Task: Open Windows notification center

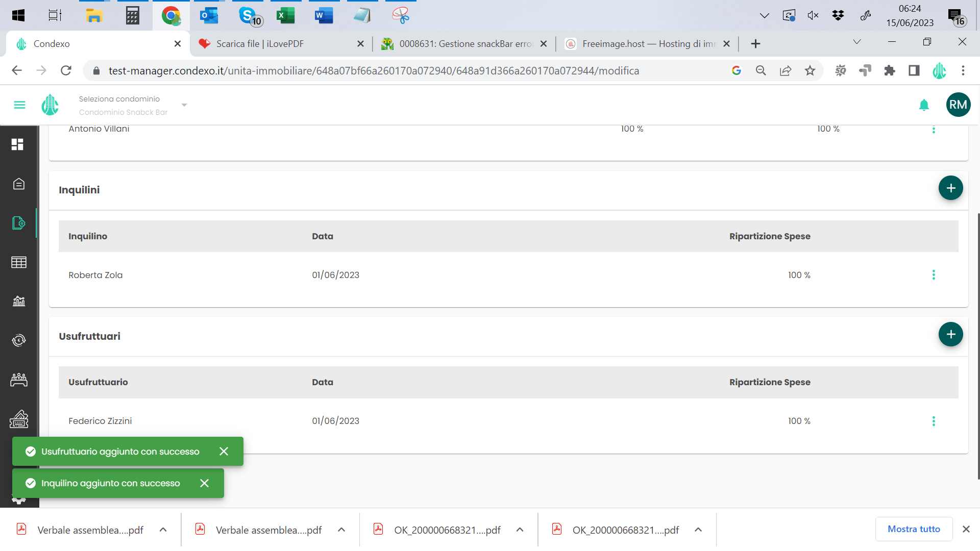Action: (x=956, y=16)
